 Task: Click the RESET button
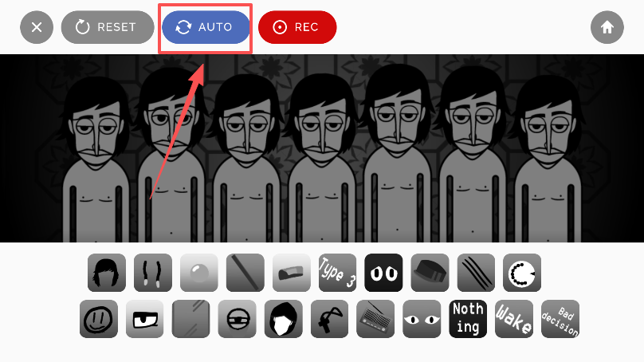click(108, 27)
